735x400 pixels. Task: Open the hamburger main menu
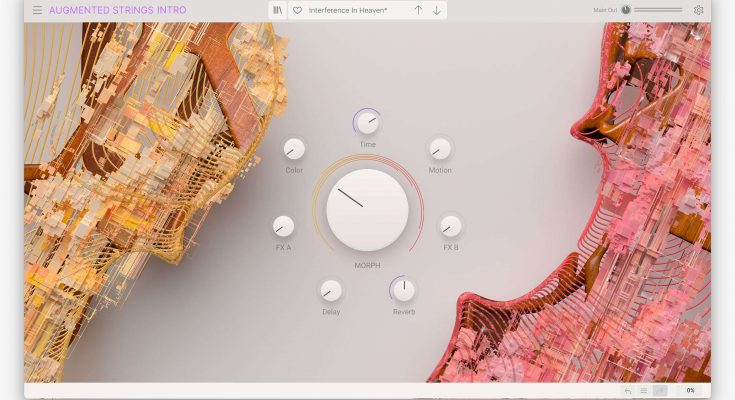37,10
